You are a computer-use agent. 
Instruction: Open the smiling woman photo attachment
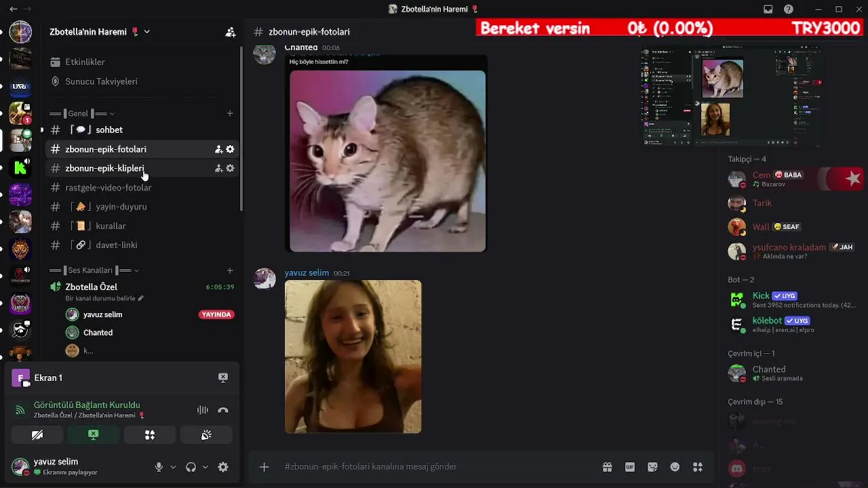[353, 357]
